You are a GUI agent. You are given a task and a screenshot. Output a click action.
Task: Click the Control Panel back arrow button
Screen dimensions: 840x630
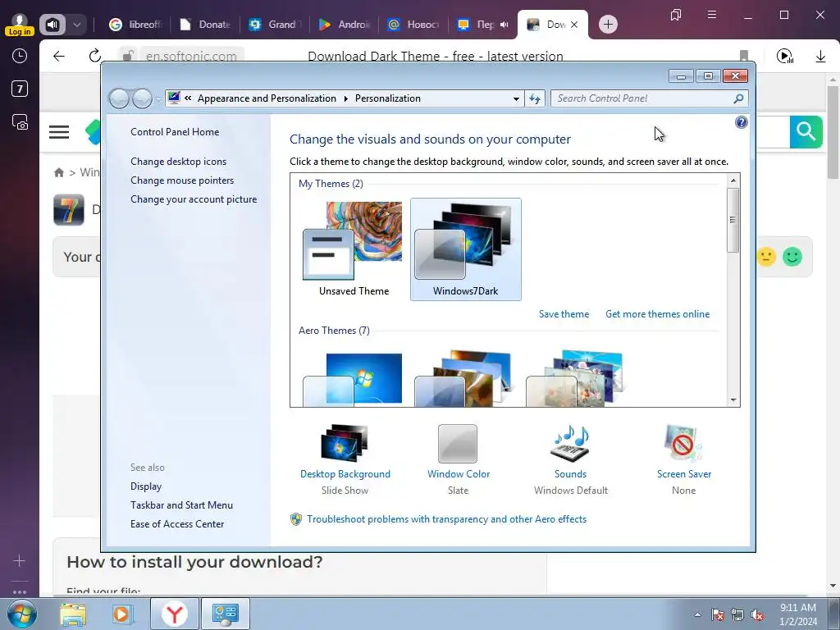click(120, 98)
